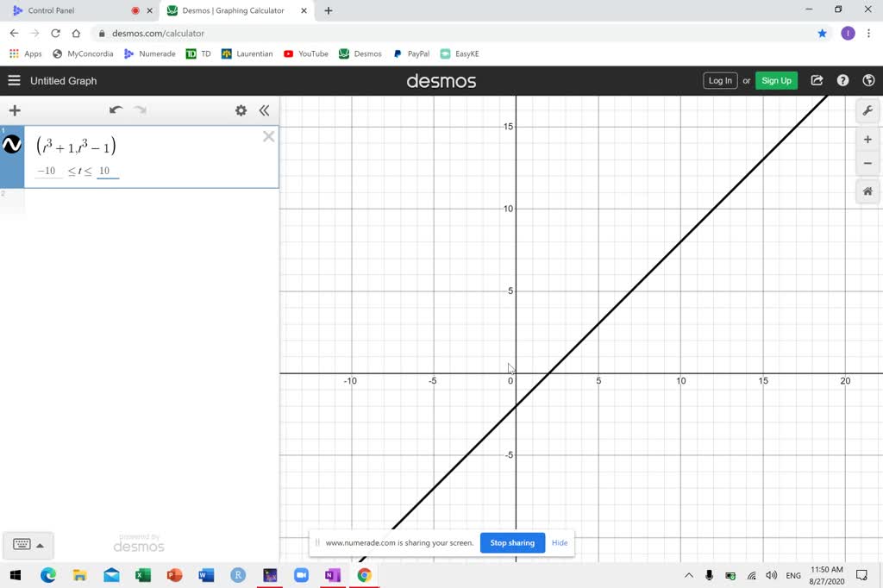Click the undo arrow icon
Viewport: 883px width, 588px height.
[116, 110]
